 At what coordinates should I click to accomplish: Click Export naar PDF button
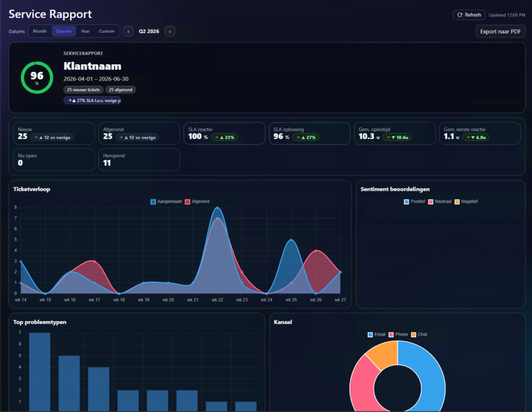tap(500, 32)
